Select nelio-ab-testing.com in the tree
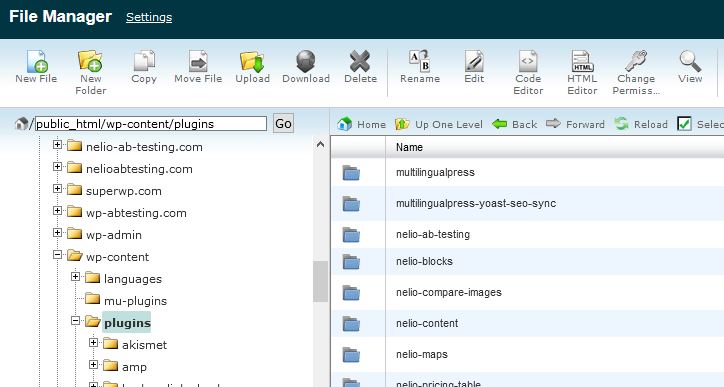The width and height of the screenshot is (724, 387). pos(144,147)
